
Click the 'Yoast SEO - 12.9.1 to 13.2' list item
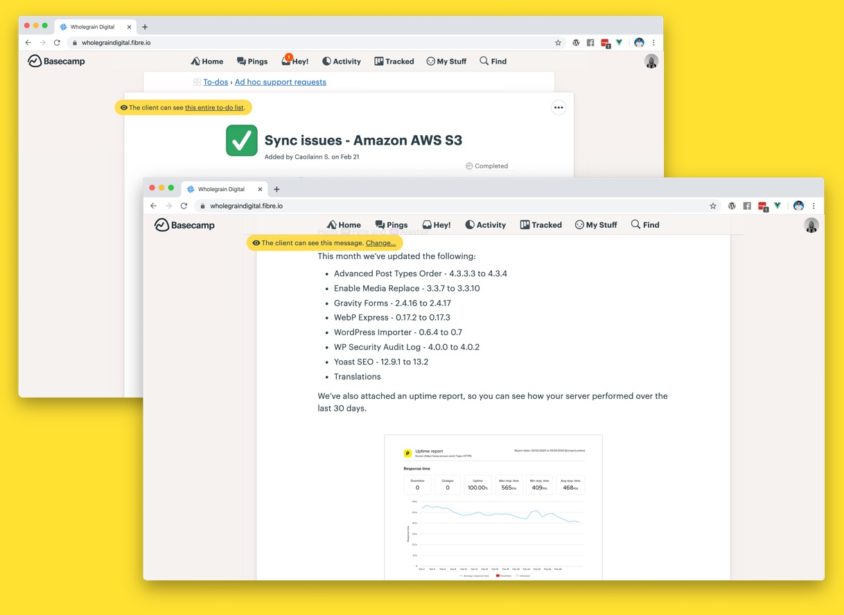coord(381,362)
